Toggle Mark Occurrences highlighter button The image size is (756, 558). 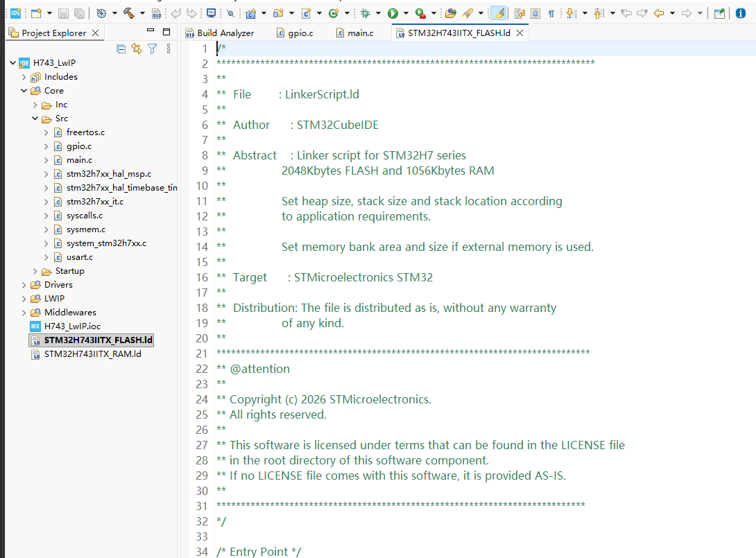pyautogui.click(x=499, y=13)
